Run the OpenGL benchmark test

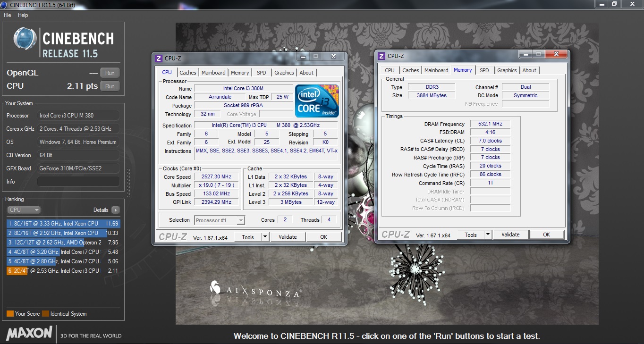tap(110, 73)
